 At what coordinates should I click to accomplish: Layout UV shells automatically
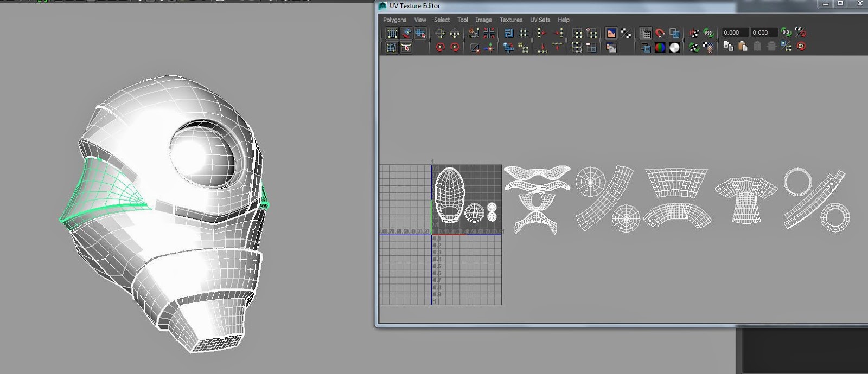pos(508,33)
